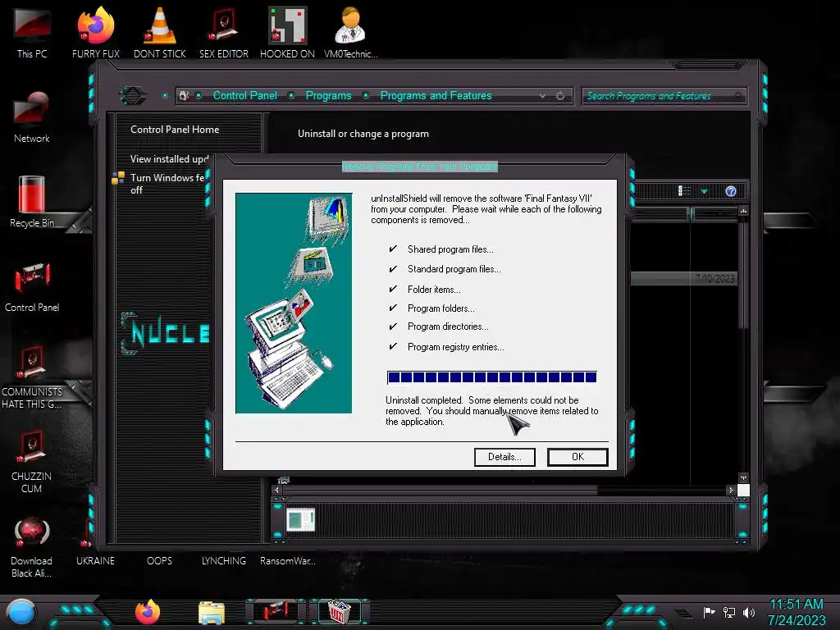Click the 7/10/2023 date cell
Viewport: 840px width, 630px height.
[x=715, y=279]
